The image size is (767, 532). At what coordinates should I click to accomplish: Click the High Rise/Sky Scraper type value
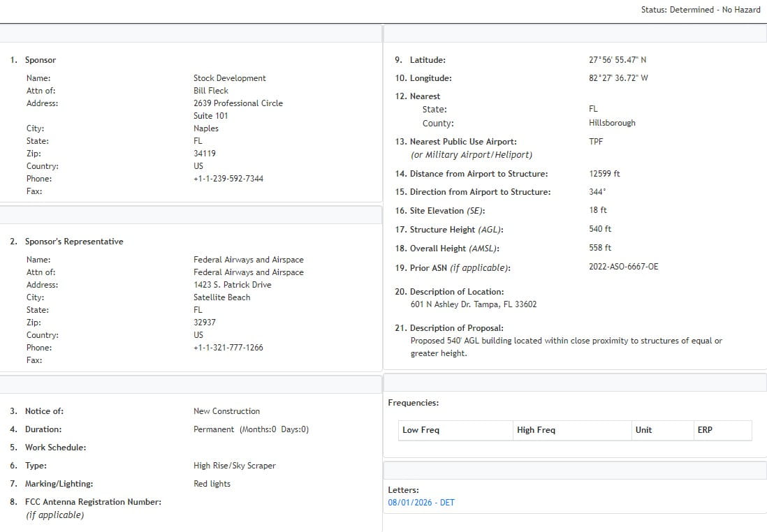pos(234,466)
